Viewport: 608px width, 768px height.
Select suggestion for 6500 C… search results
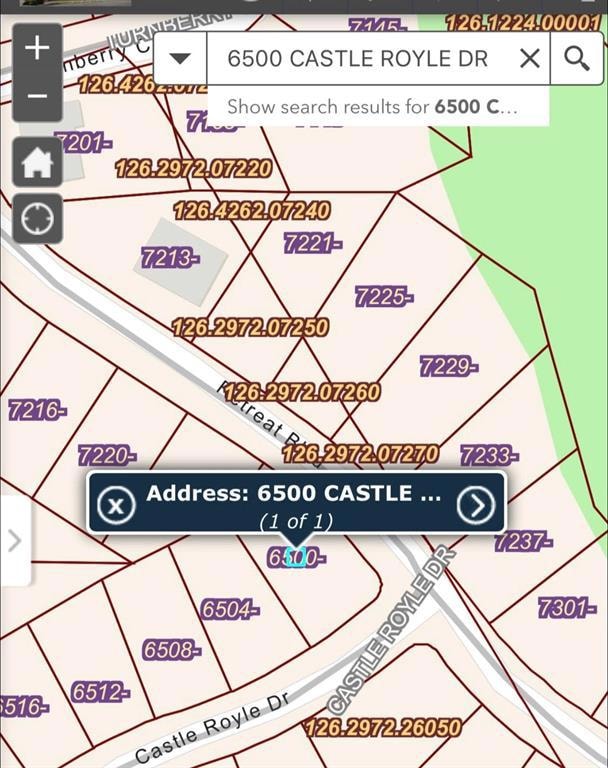(372, 107)
